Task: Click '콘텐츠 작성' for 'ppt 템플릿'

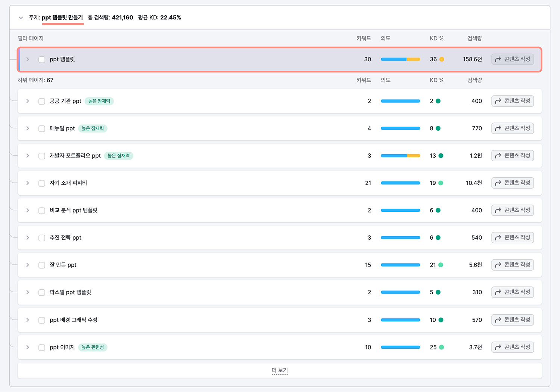Action: click(x=513, y=59)
